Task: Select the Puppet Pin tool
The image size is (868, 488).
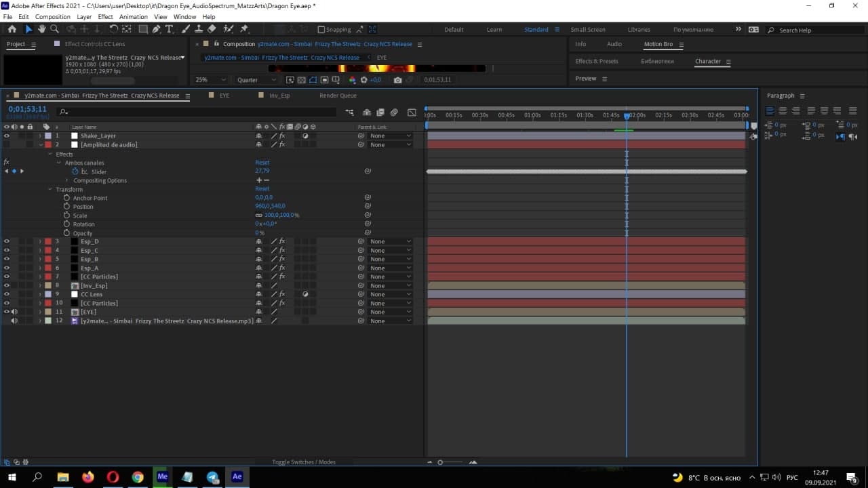Action: pyautogui.click(x=244, y=29)
